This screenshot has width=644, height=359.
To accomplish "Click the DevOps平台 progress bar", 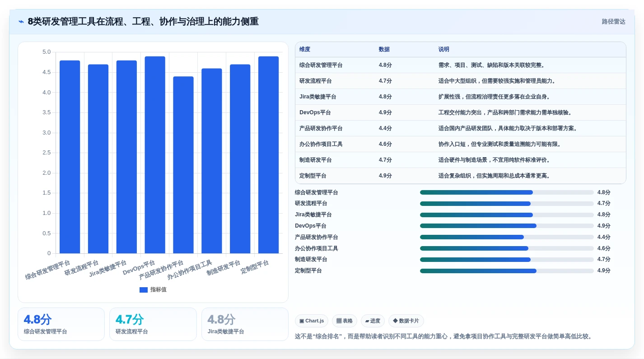I will click(507, 226).
